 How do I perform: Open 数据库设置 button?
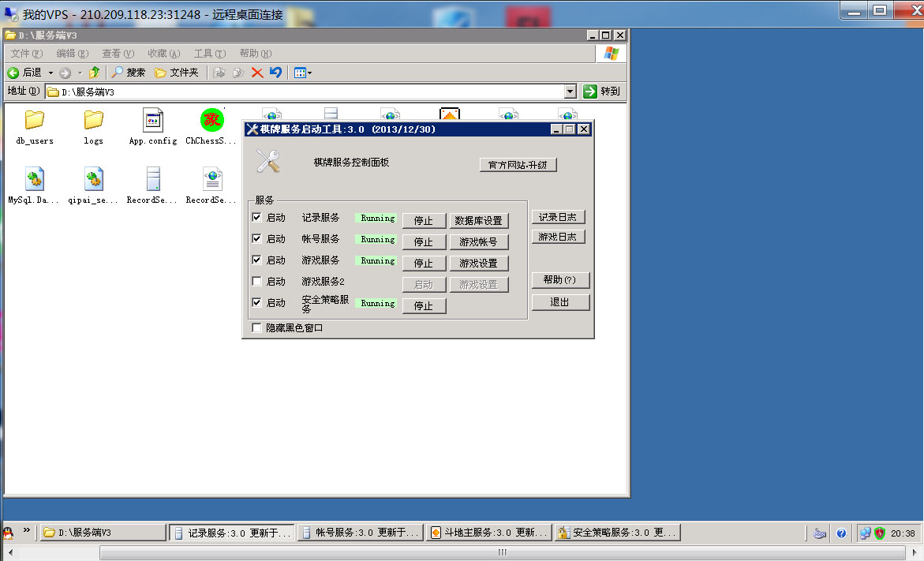coord(478,220)
